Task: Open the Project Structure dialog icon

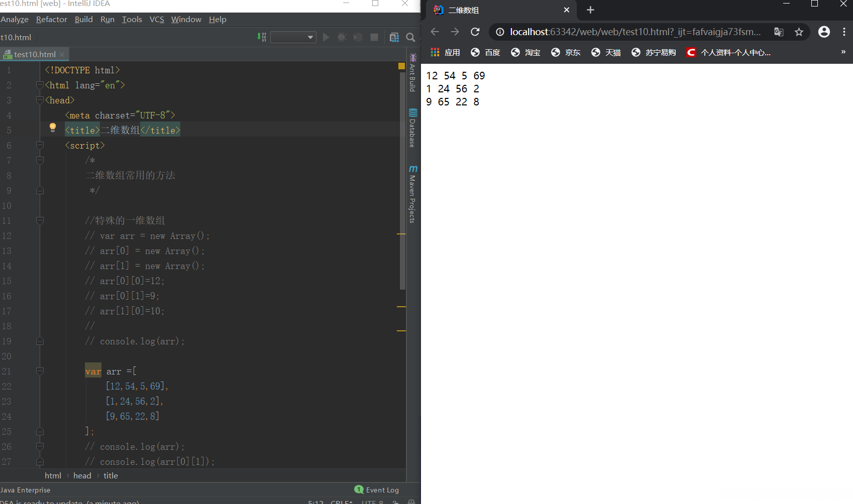Action: (394, 37)
